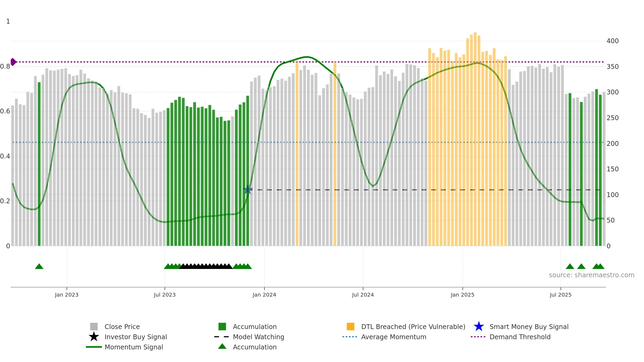The image size is (644, 362).
Task: Click the black Investor Buy Signal star
Action: coord(94,337)
